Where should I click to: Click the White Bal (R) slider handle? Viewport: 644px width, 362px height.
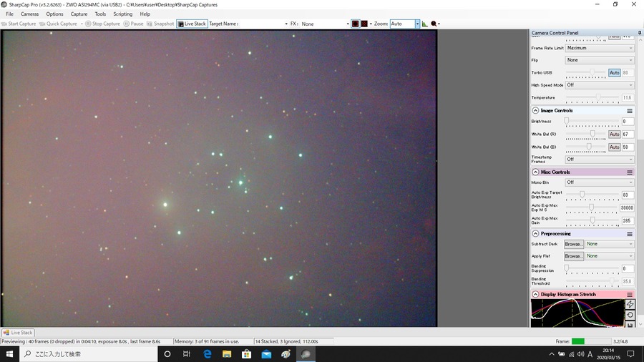592,134
